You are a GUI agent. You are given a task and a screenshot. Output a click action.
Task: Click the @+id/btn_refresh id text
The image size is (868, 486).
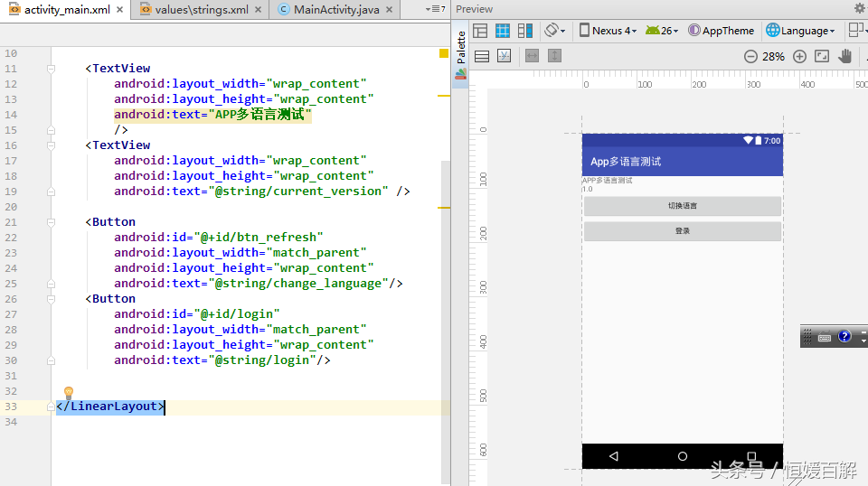pyautogui.click(x=259, y=238)
